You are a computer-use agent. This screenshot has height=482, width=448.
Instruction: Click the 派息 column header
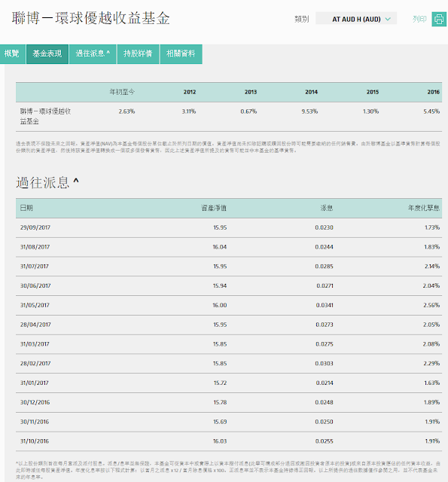tap(327, 208)
